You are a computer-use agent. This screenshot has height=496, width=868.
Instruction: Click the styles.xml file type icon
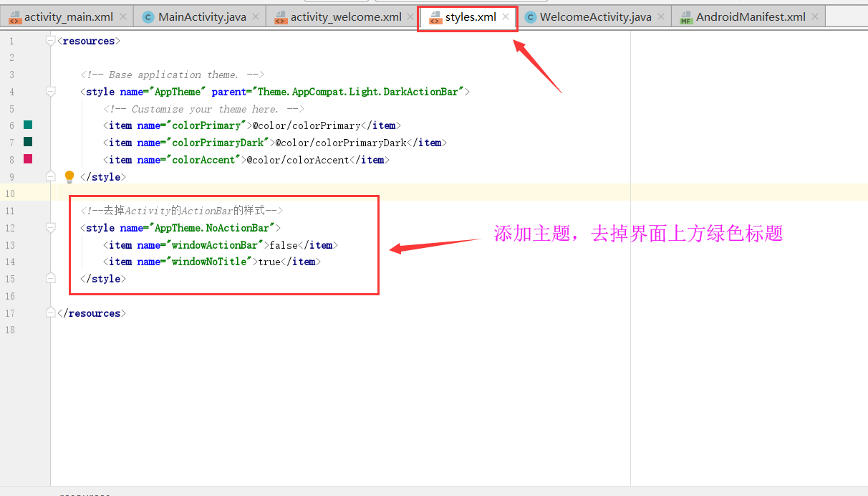[435, 17]
